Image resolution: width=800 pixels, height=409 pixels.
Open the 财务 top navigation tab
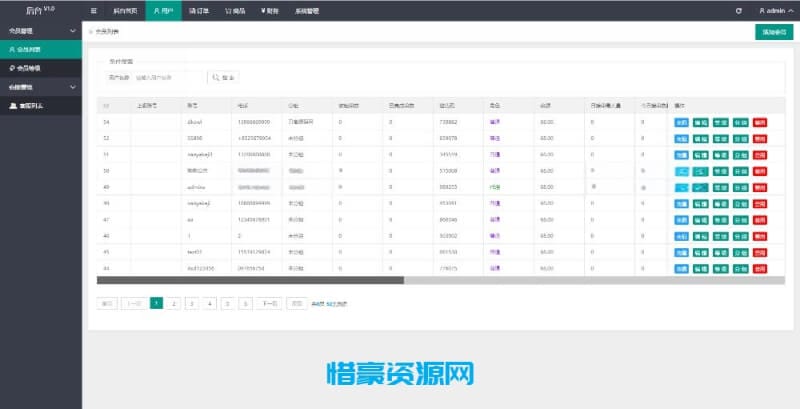click(270, 11)
